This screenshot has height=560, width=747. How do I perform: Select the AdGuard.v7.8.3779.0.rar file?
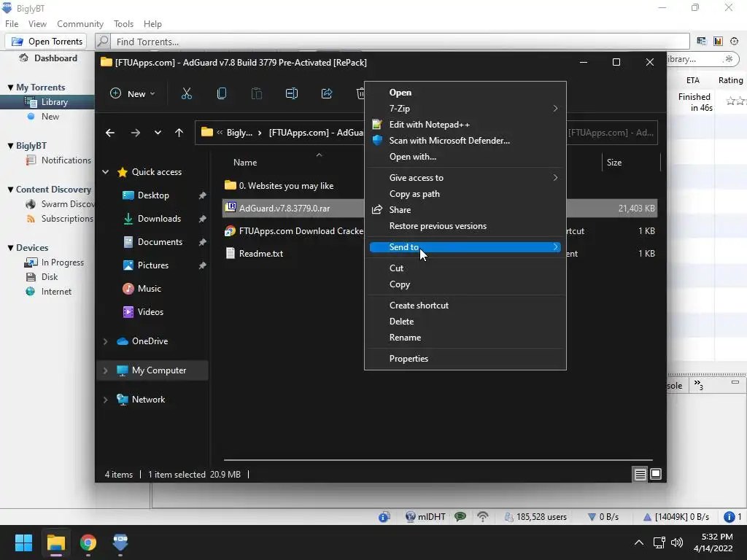[285, 208]
